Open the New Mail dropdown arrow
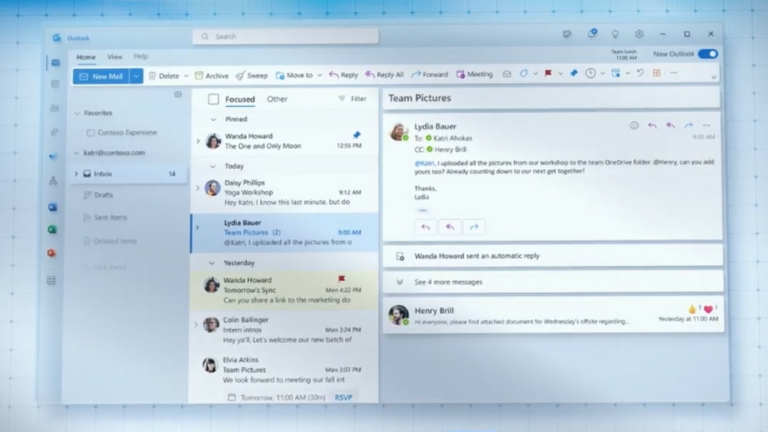768x432 pixels. 136,76
